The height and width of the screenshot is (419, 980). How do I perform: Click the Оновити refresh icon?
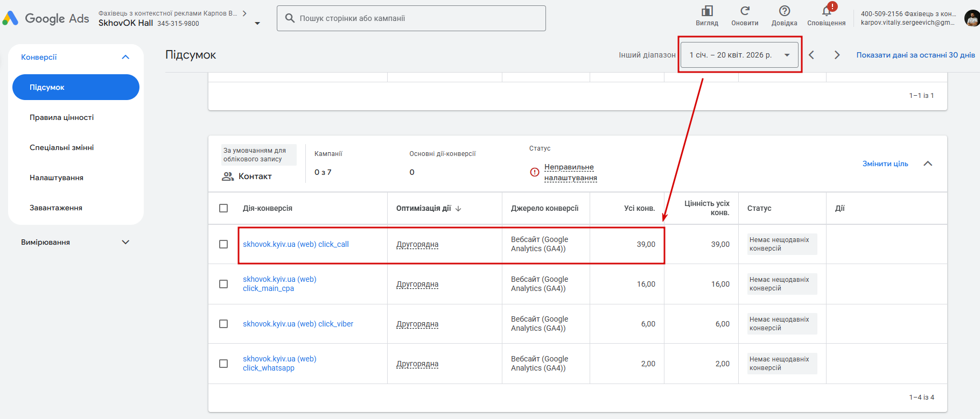(745, 11)
